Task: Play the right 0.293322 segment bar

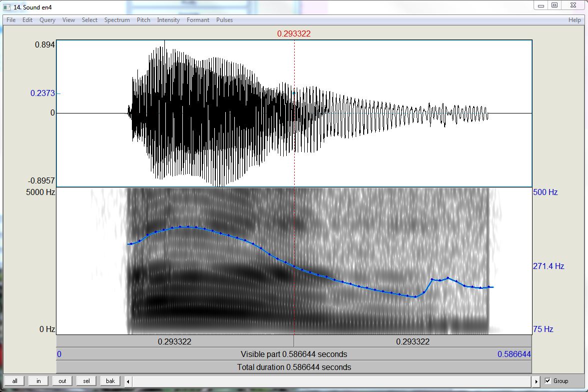Action: coord(413,341)
